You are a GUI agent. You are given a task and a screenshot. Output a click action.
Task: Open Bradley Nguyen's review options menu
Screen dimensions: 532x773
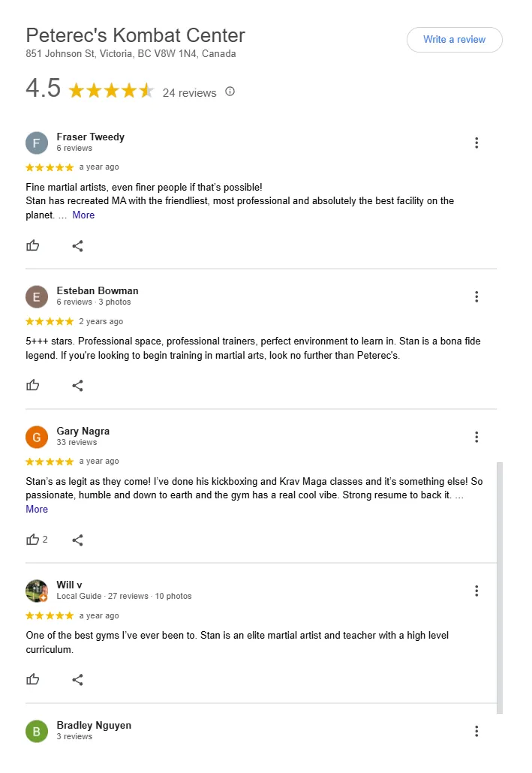pyautogui.click(x=476, y=731)
